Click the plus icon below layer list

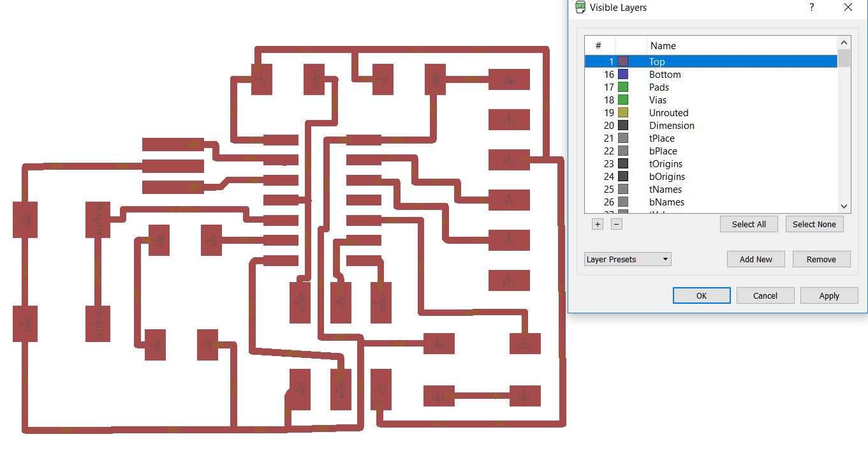click(598, 224)
